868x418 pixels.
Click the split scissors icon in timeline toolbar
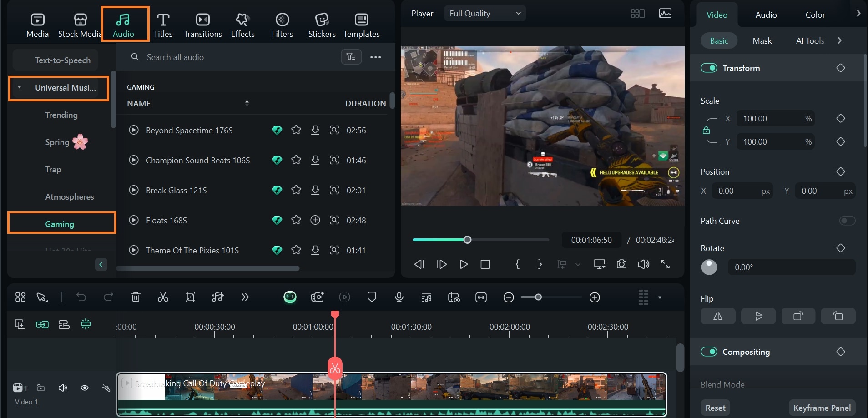click(x=163, y=297)
